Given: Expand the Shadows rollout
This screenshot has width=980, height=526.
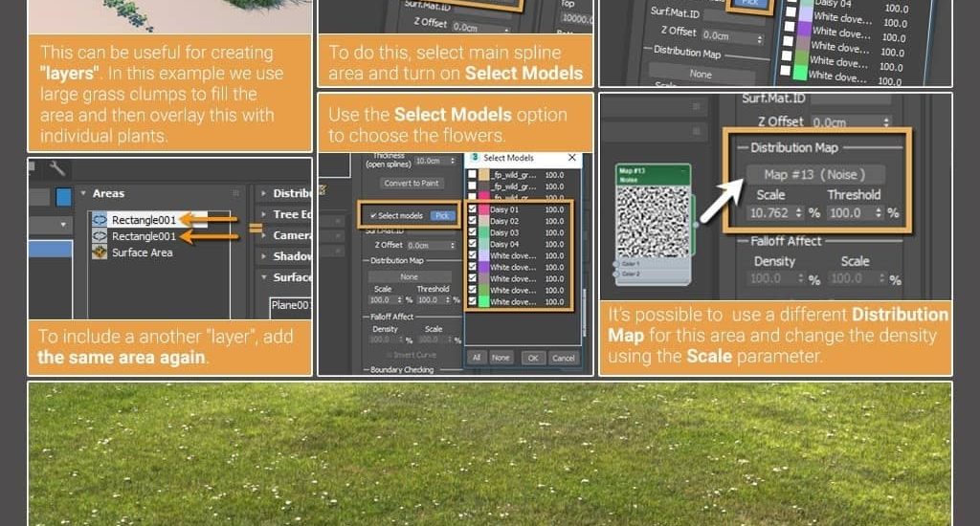Looking at the screenshot, I should (x=262, y=256).
